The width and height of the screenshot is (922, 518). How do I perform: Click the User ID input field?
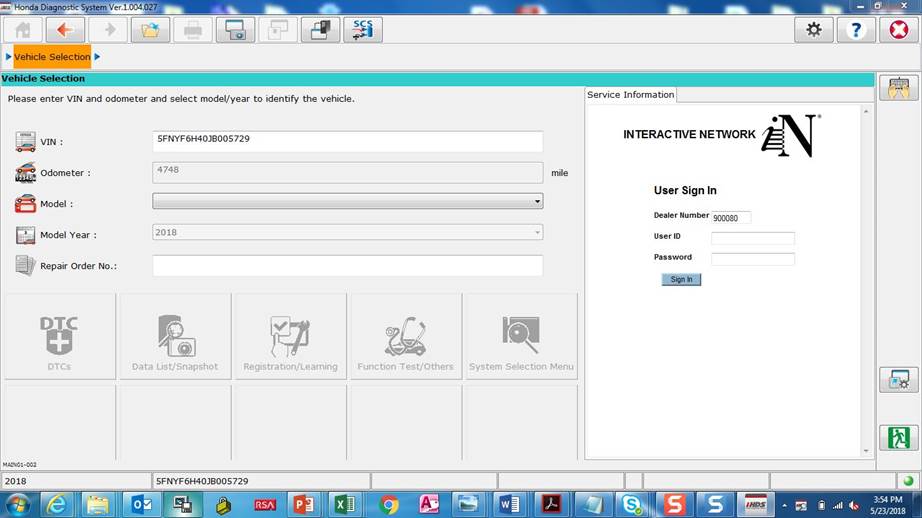coord(752,238)
